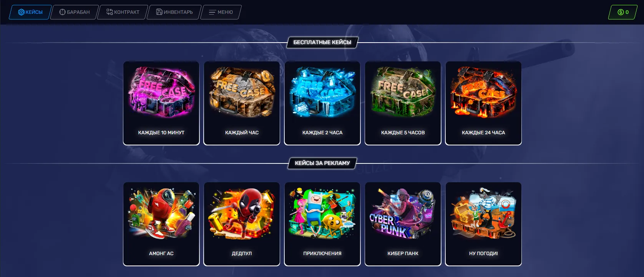Choose the jungle free case Каждые 5 часов

point(403,103)
